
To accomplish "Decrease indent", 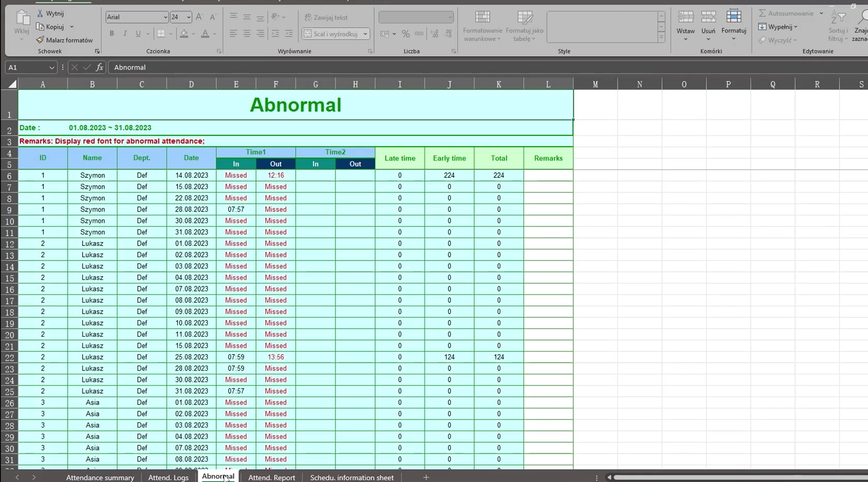I will point(275,33).
